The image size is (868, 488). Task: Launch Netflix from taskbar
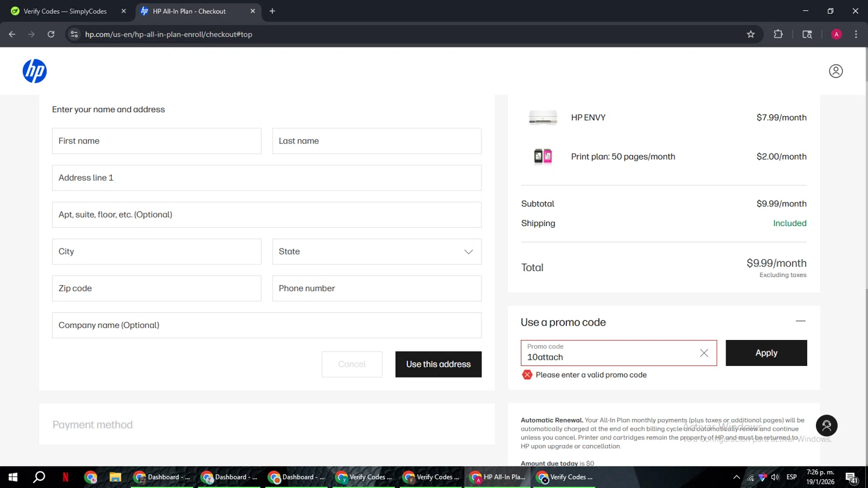click(65, 477)
